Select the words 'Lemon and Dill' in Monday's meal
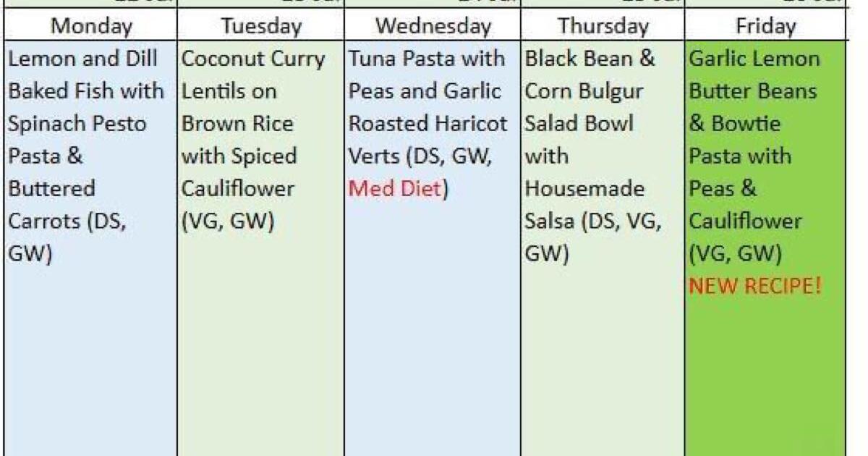Image resolution: width=868 pixels, height=456 pixels. [x=82, y=59]
